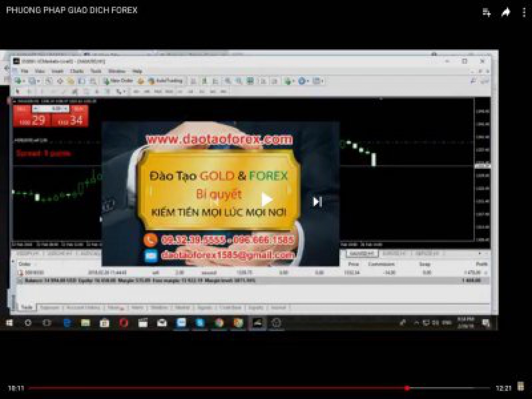The image size is (532, 399).
Task: Click the share arrow icon
Action: 506,12
